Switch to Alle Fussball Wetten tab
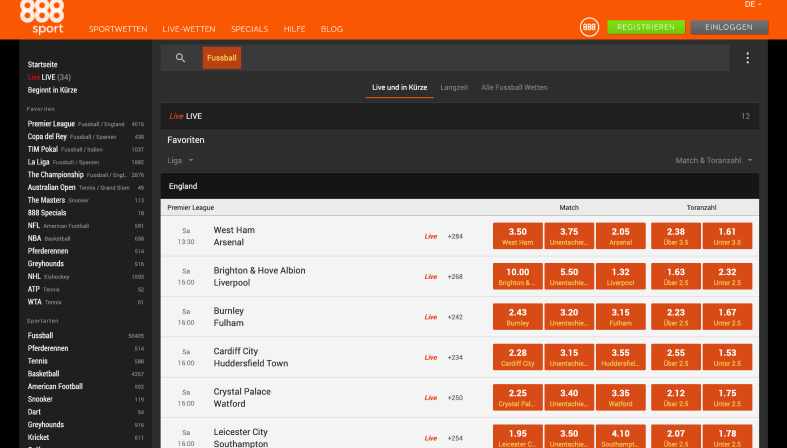 tap(514, 87)
